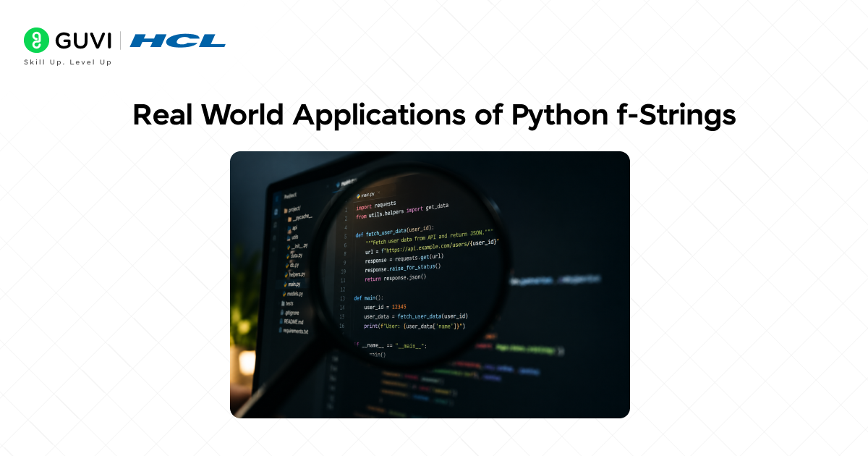Open the __pycache__ folder in the explorer
Screen dimensions: 868x456
click(x=299, y=217)
